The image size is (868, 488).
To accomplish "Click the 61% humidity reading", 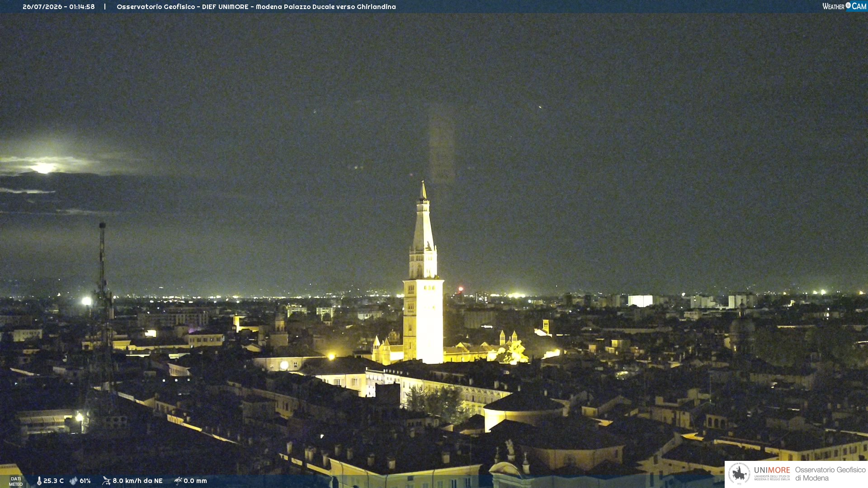I will pos(85,481).
